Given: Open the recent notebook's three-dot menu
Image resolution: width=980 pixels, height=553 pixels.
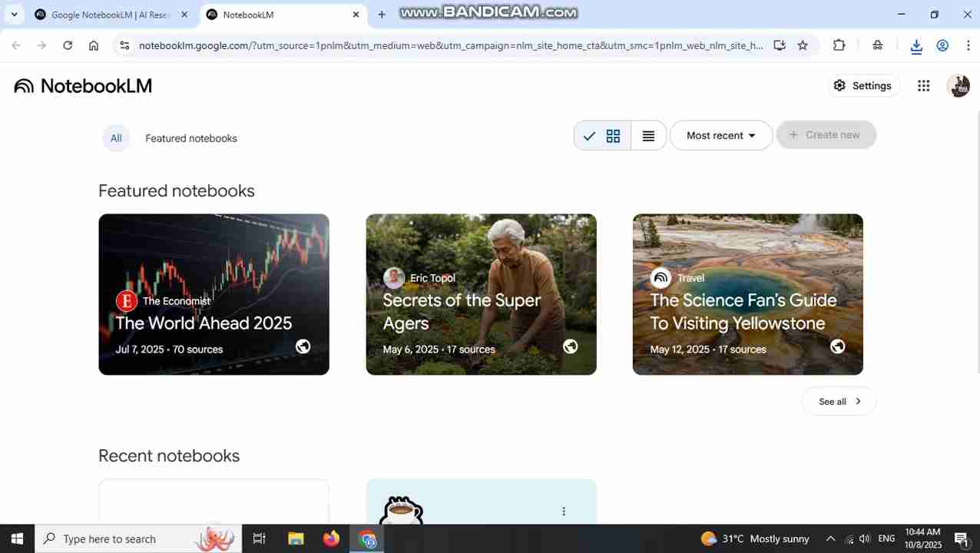Looking at the screenshot, I should click(x=564, y=512).
